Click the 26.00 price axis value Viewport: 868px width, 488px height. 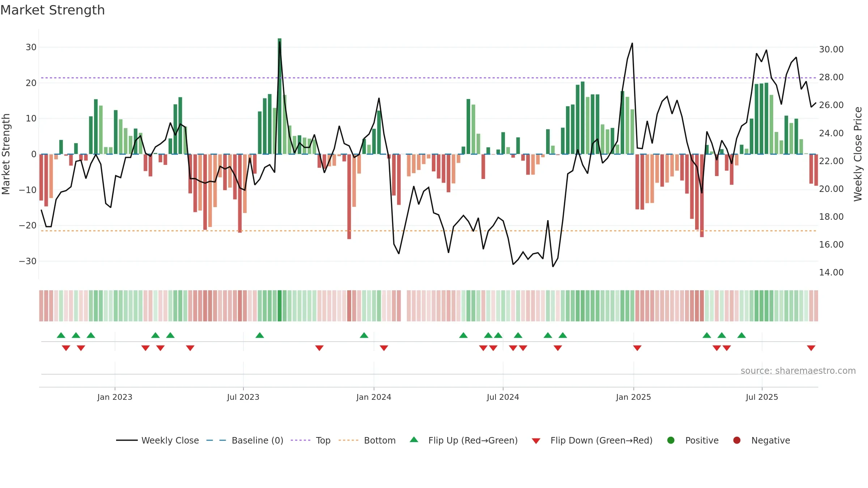click(831, 105)
